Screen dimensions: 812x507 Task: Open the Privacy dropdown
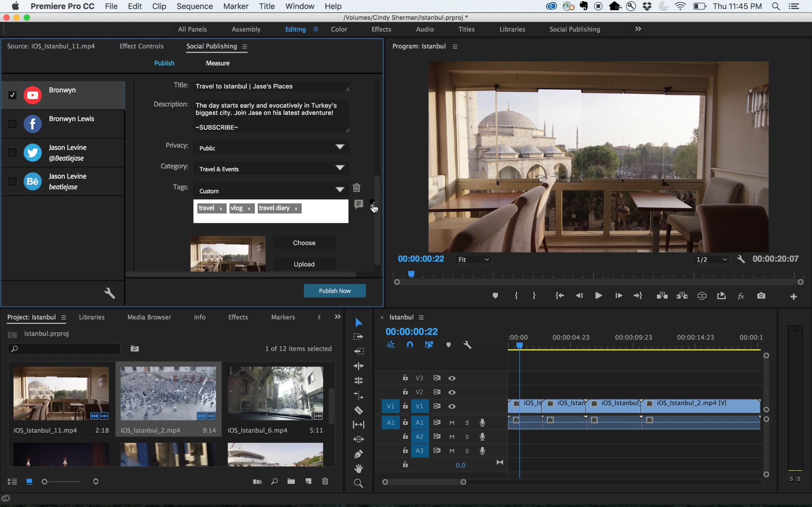(x=271, y=148)
